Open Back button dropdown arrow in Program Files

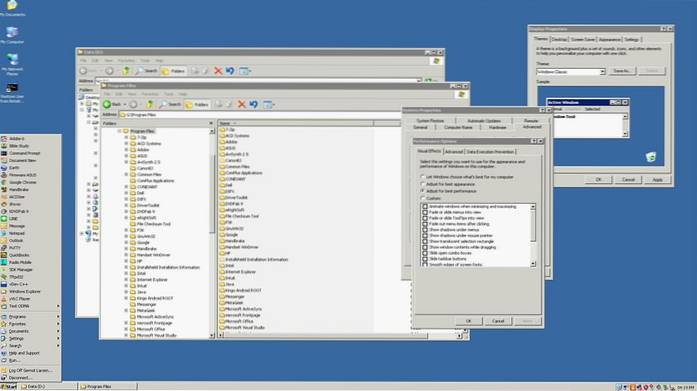[x=124, y=104]
